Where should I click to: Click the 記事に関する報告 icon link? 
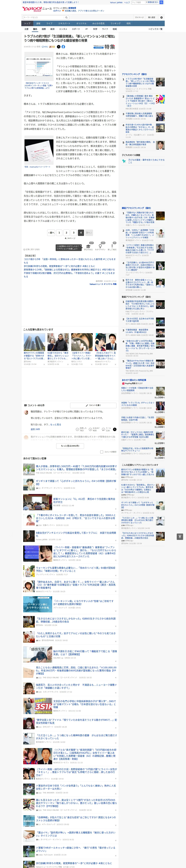[x=32, y=249]
